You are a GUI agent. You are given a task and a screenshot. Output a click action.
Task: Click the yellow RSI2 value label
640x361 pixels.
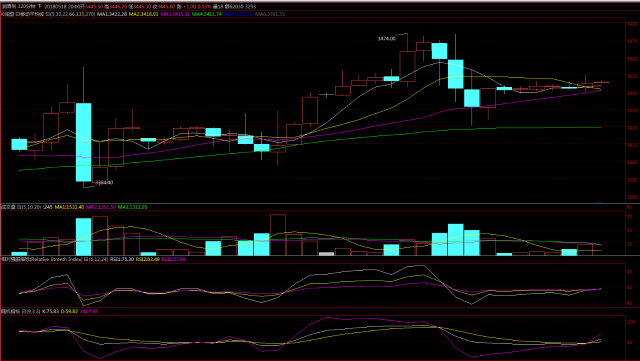[x=148, y=259]
